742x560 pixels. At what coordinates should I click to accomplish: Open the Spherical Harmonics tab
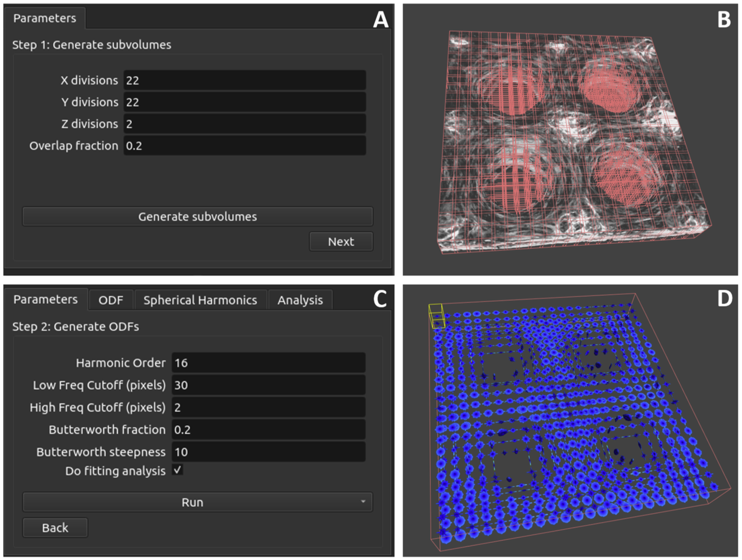point(201,299)
